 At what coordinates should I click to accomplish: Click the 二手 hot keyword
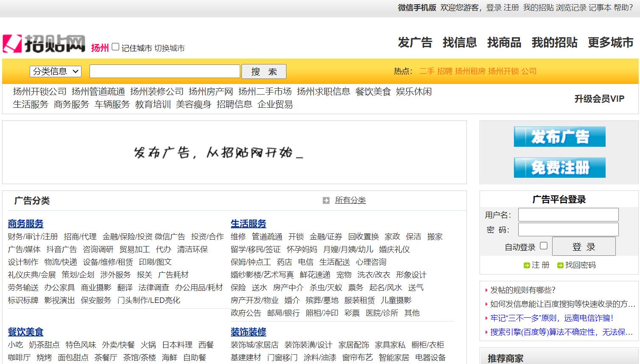click(427, 71)
